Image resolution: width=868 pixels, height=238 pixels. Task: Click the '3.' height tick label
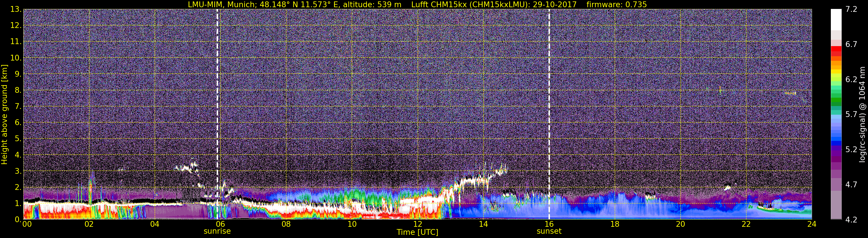coord(18,171)
